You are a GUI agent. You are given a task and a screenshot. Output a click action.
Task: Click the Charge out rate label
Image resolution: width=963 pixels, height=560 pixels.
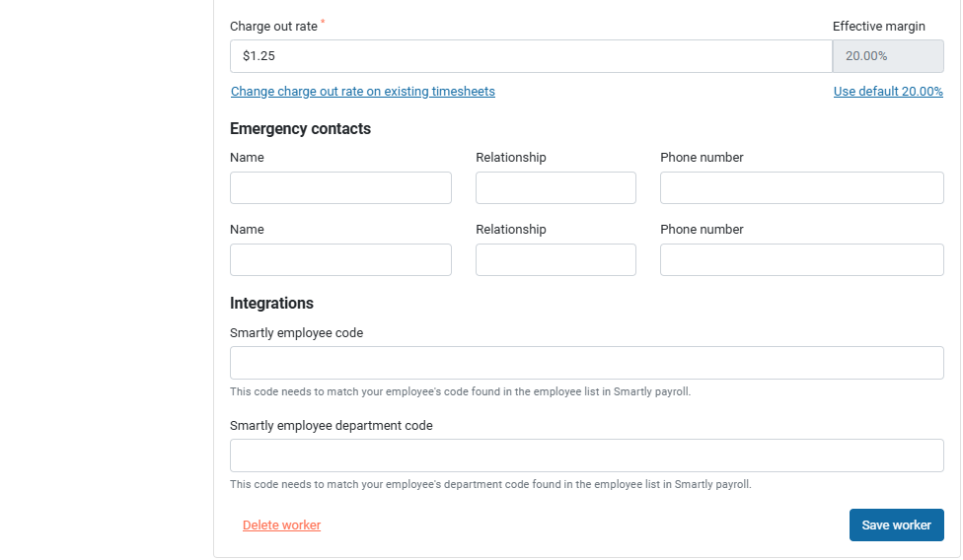coord(273,27)
